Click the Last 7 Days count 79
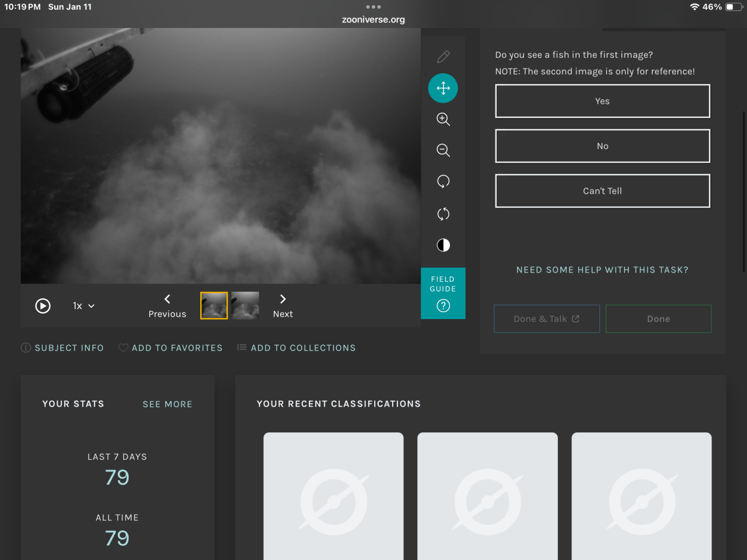 (x=117, y=478)
